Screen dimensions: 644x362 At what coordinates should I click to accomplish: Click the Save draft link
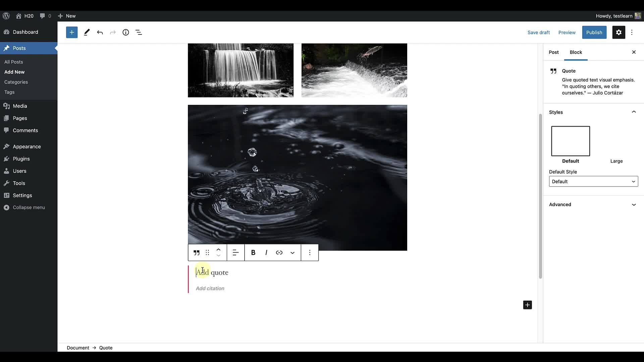pos(538,33)
